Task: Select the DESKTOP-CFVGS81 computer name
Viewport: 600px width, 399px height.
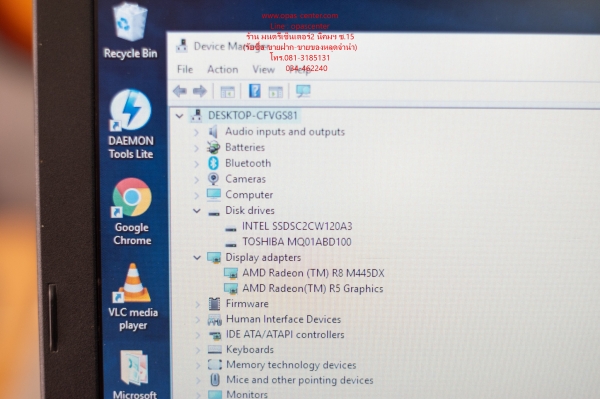Action: point(253,115)
